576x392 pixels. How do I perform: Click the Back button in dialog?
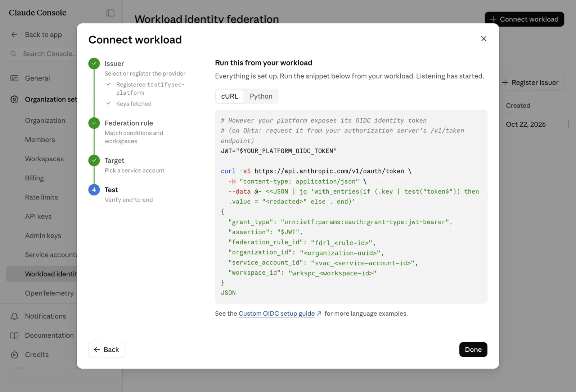pyautogui.click(x=107, y=350)
